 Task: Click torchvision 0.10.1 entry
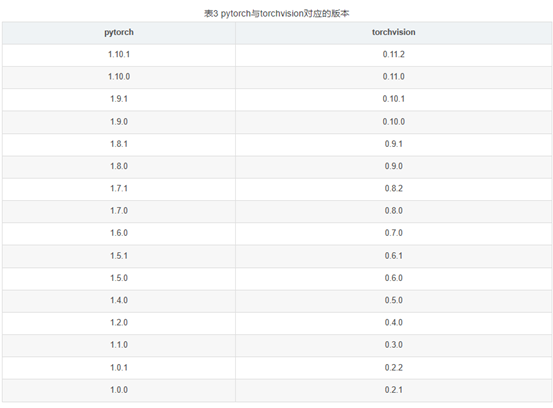click(x=393, y=99)
